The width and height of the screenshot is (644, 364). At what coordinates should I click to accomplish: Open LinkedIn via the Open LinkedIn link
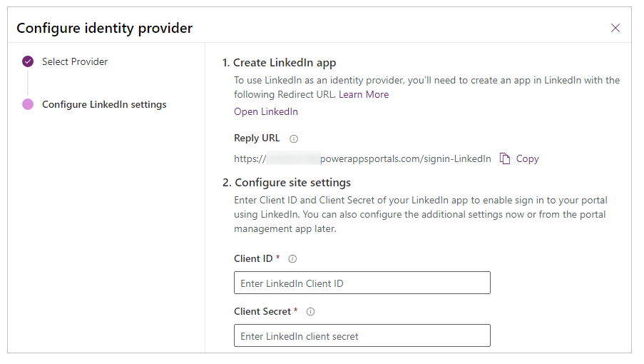(x=266, y=112)
